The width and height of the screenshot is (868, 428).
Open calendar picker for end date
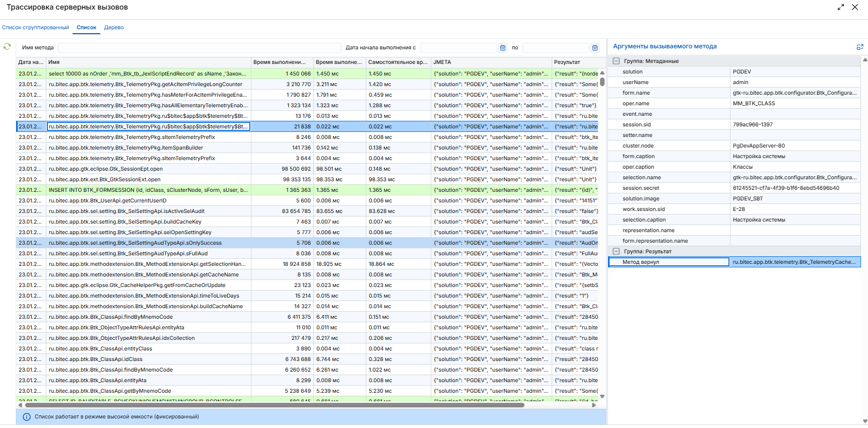595,48
